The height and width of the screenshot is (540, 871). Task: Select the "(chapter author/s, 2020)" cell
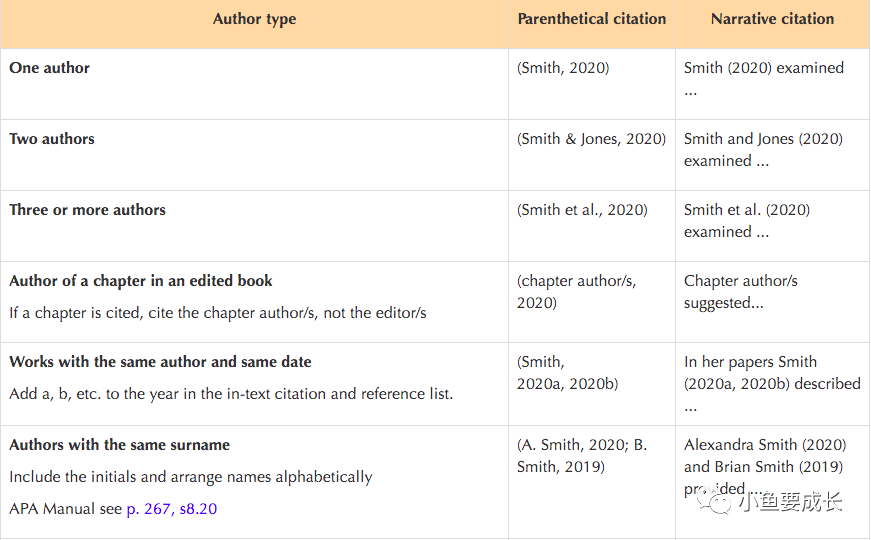(x=576, y=291)
